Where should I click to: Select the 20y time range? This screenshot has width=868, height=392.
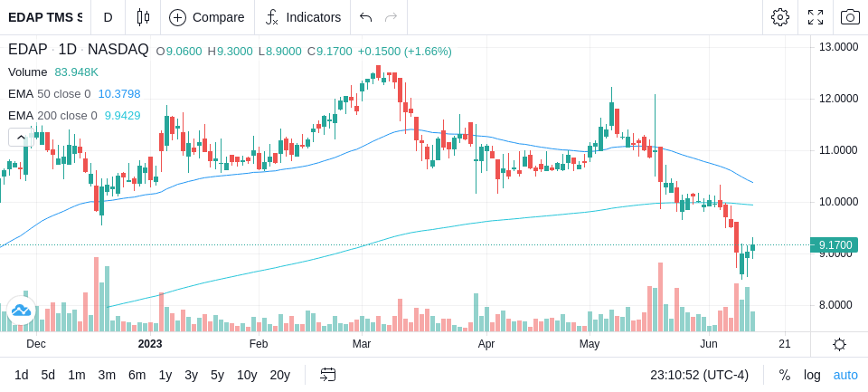pyautogui.click(x=279, y=376)
